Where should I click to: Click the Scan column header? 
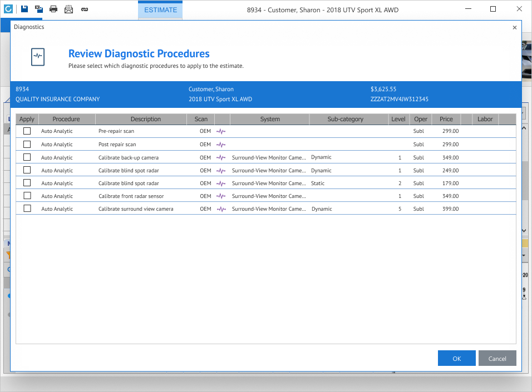(x=201, y=119)
